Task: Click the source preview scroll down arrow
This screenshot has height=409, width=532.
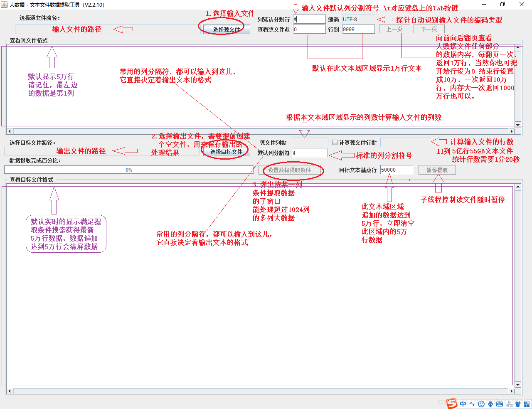Action: point(518,124)
